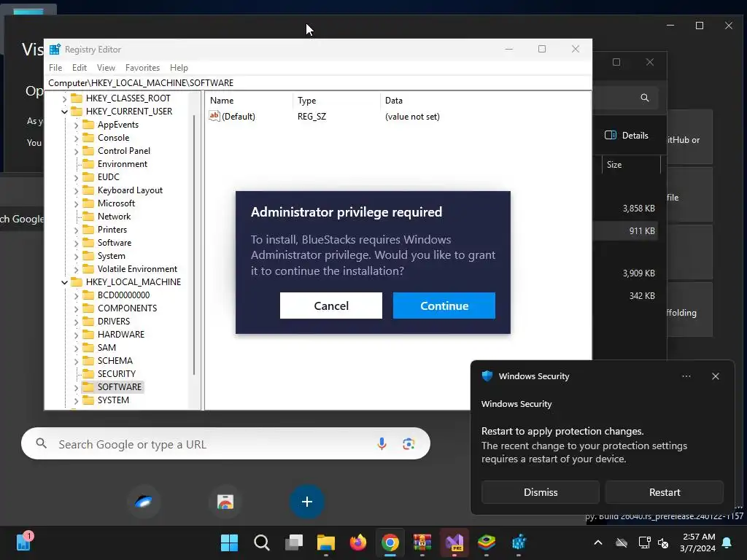Screen dimensions: 747x560
Task: Open clock showing 2:57 AM
Action: [x=697, y=542]
